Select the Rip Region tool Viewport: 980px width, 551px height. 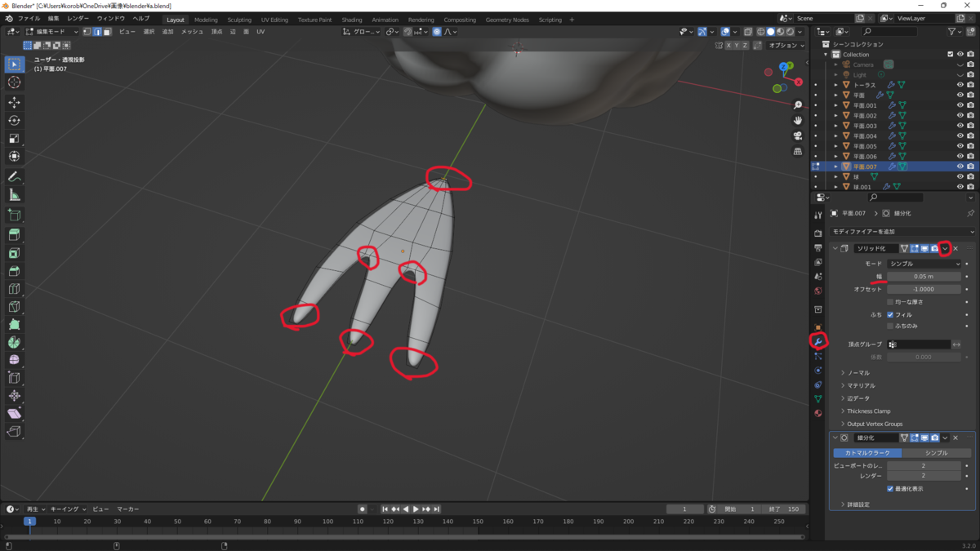[x=14, y=432]
